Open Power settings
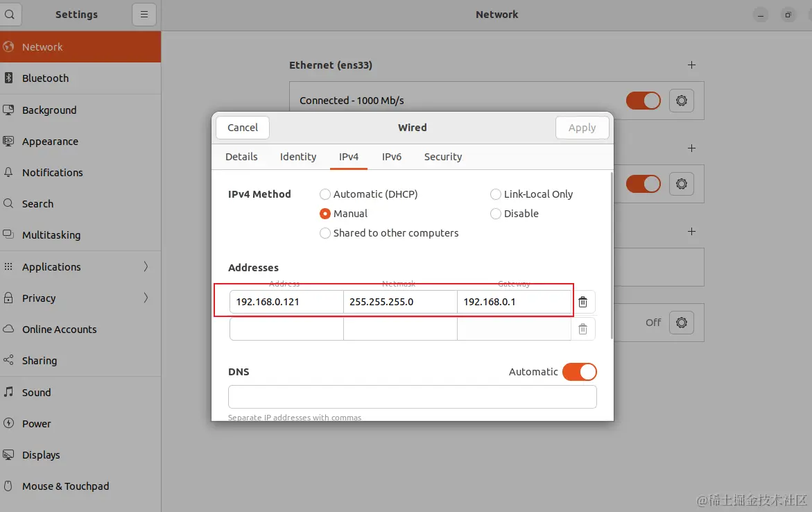Screen dimensions: 812x512 [80, 423]
